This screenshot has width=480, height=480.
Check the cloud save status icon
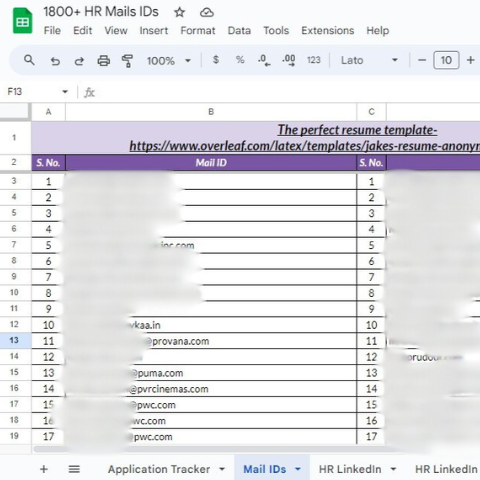tap(207, 13)
